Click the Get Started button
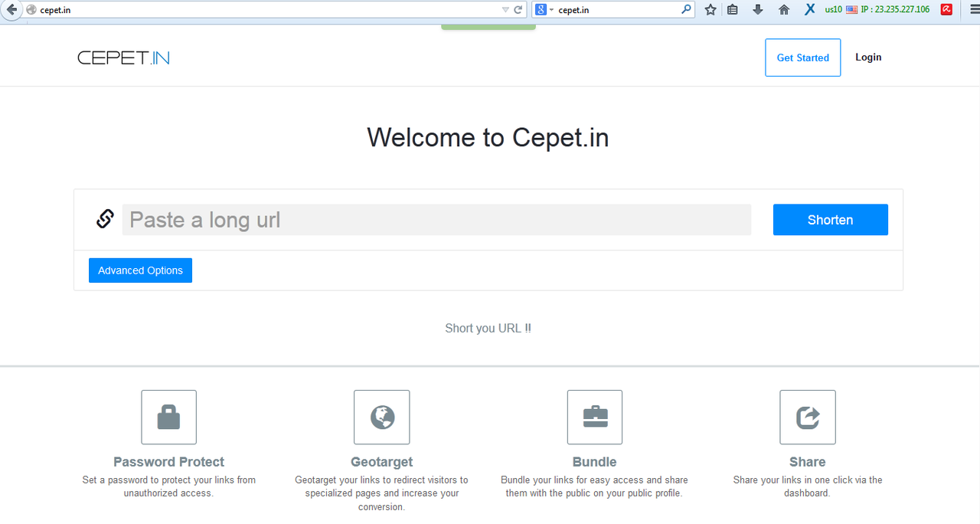Screen dimensions: 980x524 coord(802,57)
